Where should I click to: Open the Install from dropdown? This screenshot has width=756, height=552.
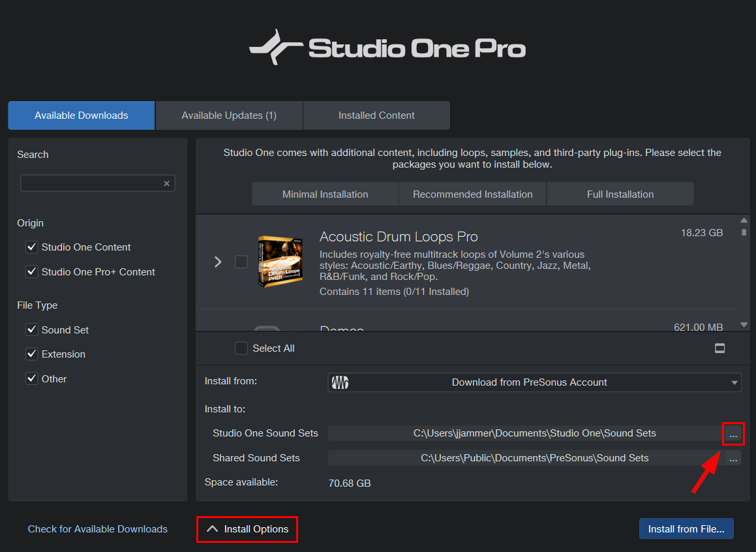coord(534,382)
